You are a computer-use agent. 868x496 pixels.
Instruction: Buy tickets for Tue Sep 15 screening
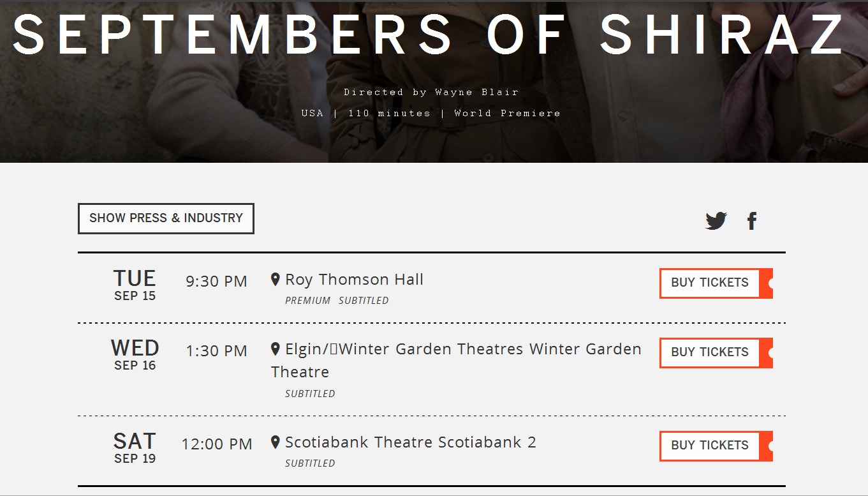point(710,283)
